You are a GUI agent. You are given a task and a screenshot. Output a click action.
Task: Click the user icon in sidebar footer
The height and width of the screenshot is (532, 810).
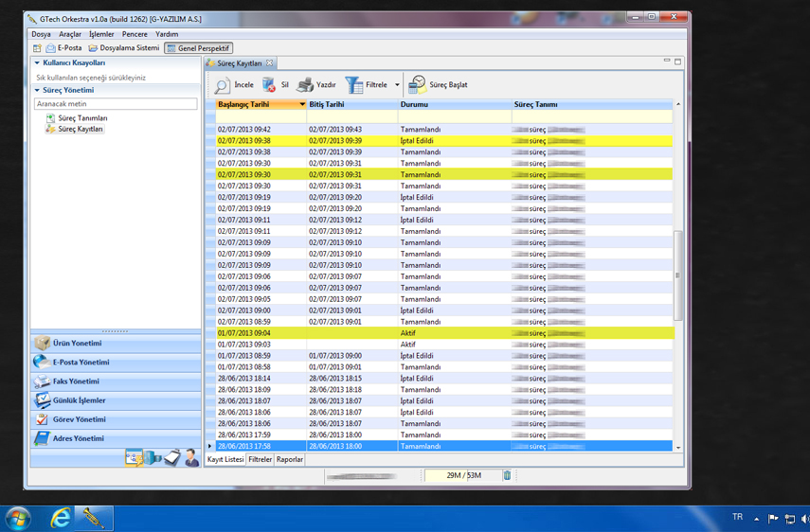tap(191, 458)
